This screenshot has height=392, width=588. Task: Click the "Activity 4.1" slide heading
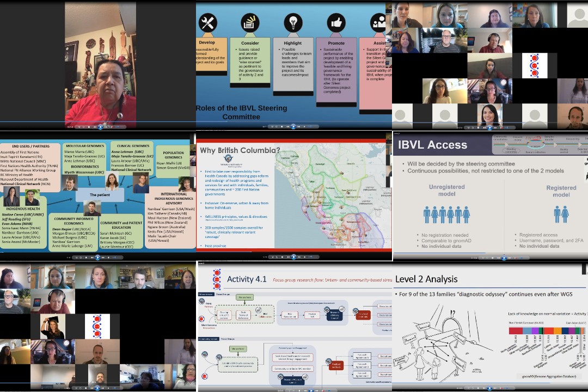coord(247,279)
